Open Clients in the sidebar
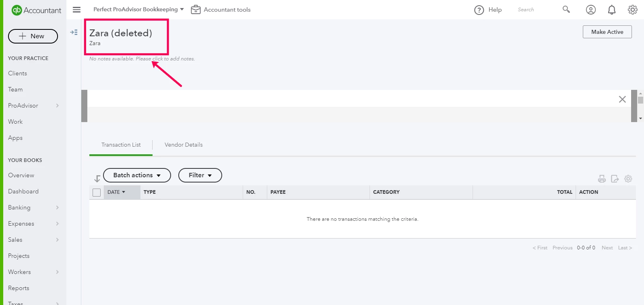This screenshot has width=644, height=305. coord(18,73)
